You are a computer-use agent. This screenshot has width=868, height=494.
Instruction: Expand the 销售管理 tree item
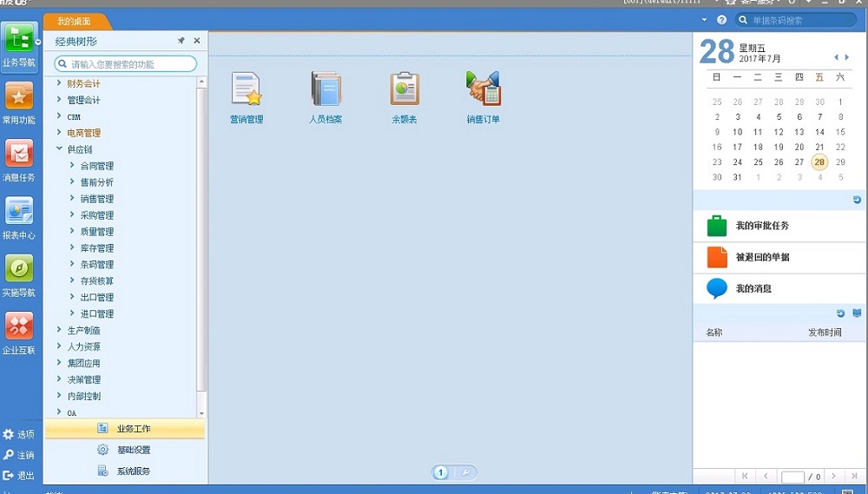(72, 199)
